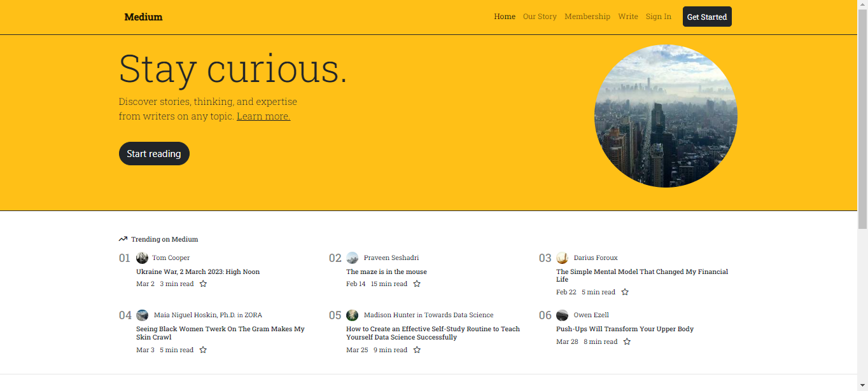Click the Mar 2 date text
This screenshot has width=868, height=391.
coord(145,284)
